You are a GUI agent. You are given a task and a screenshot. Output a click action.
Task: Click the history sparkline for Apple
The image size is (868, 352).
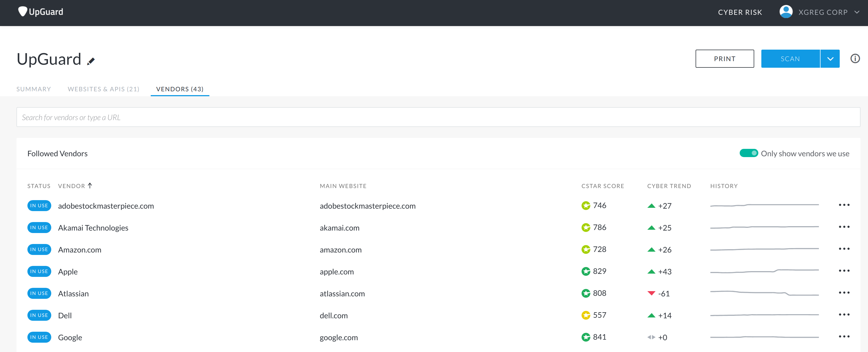click(764, 271)
